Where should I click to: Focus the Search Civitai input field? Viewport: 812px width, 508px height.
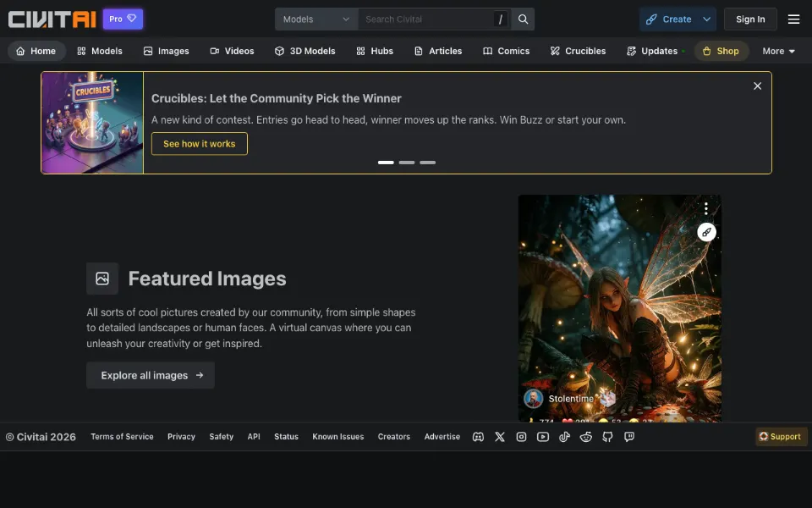click(x=434, y=19)
